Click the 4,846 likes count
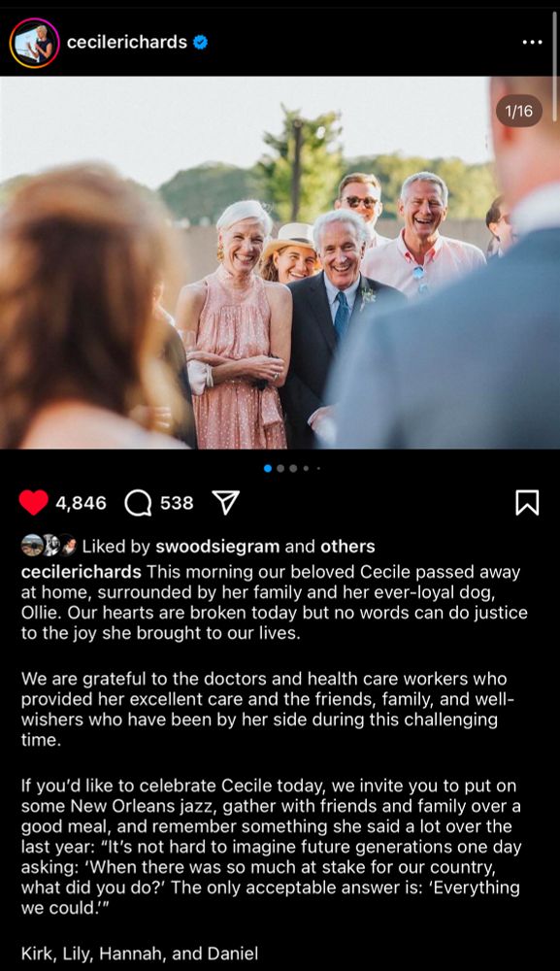This screenshot has height=971, width=560. coord(82,503)
